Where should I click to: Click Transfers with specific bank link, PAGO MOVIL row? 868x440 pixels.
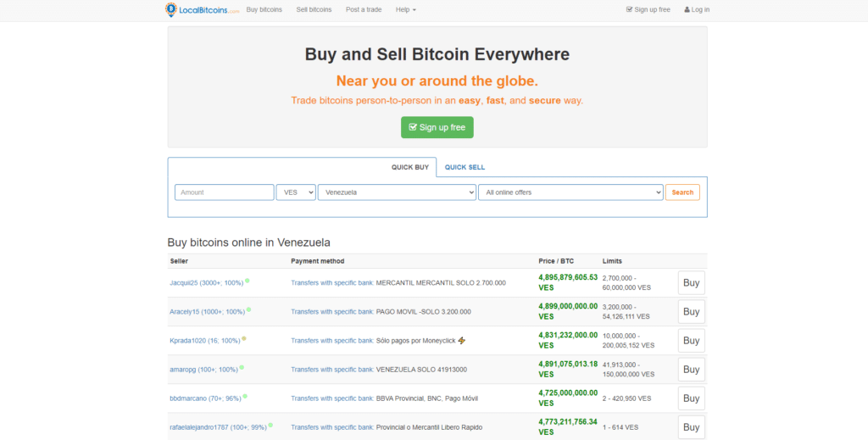[332, 312]
